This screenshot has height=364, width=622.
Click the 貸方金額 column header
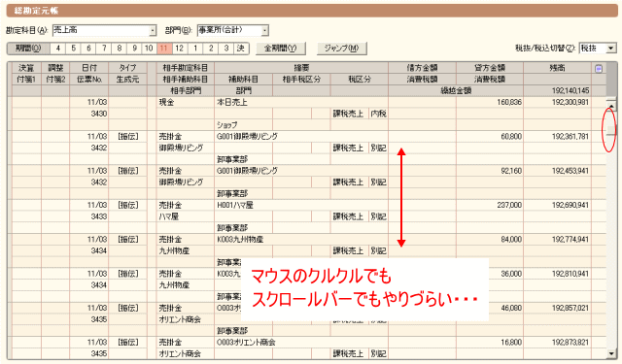490,68
